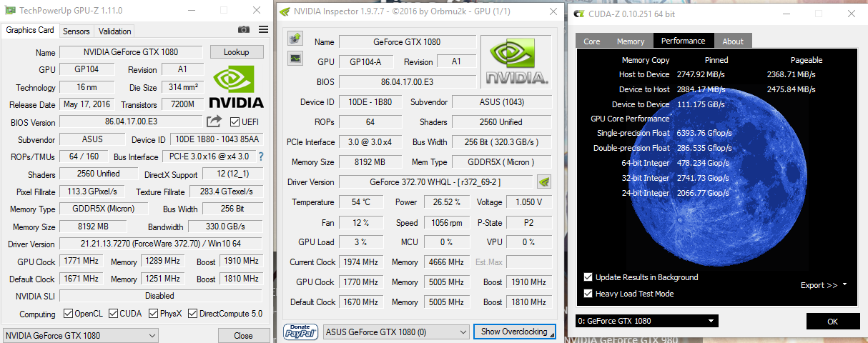
Task: Click the CUDA-Z title bar icon
Action: 578,14
